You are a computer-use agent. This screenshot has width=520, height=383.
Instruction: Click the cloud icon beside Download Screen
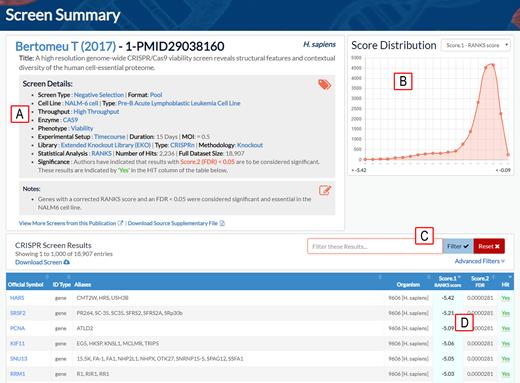(x=67, y=262)
